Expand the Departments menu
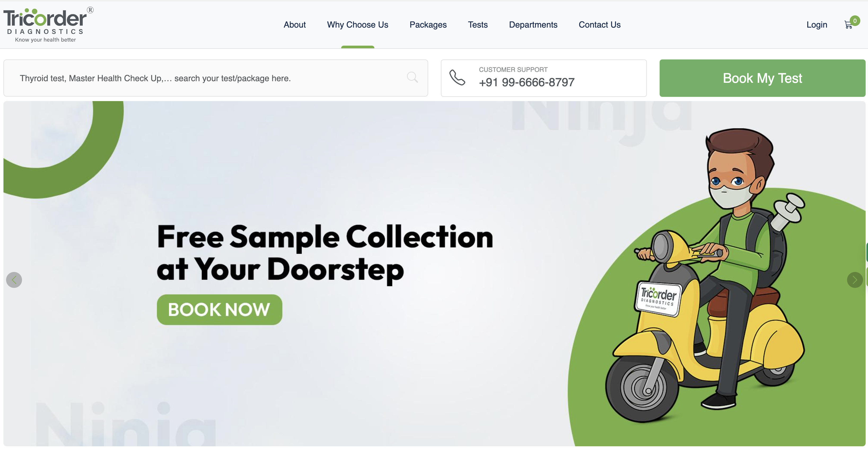Screen dimensions: 868x450 click(533, 25)
